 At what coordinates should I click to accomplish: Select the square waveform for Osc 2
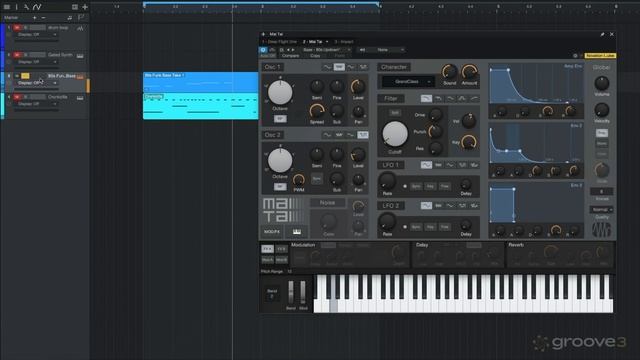point(362,135)
